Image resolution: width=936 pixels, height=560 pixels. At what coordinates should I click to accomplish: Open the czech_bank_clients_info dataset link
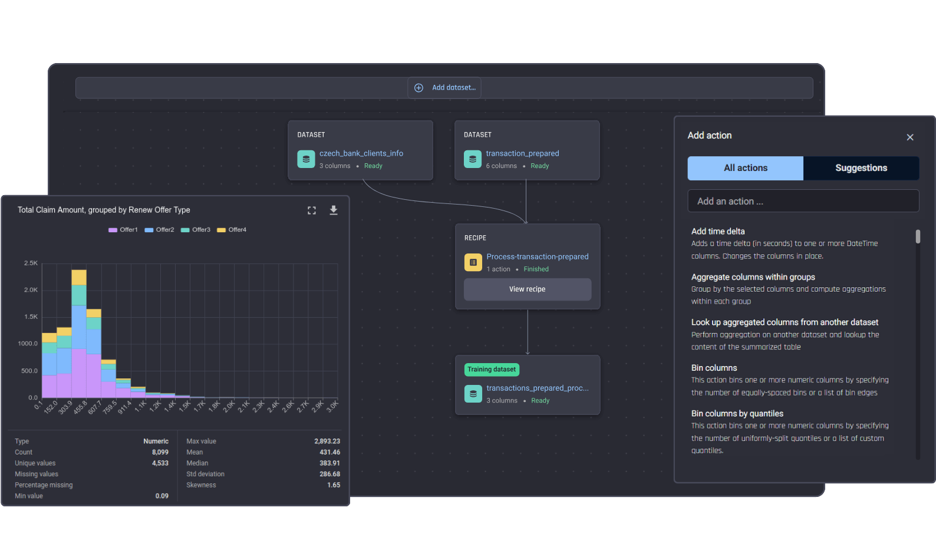pos(361,153)
